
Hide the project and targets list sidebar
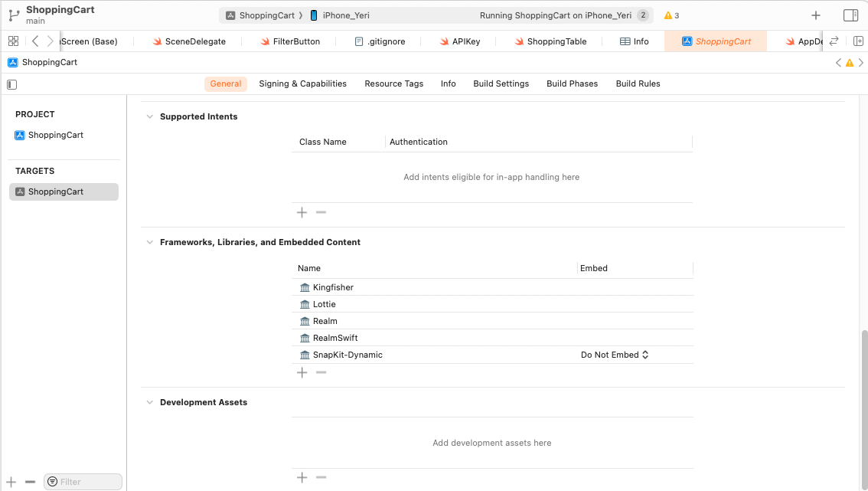pos(11,84)
